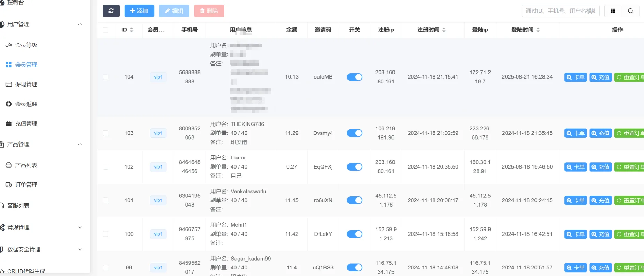The image size is (644, 276).
Task: Click the refresh icon button in toolbar
Action: pos(111,11)
